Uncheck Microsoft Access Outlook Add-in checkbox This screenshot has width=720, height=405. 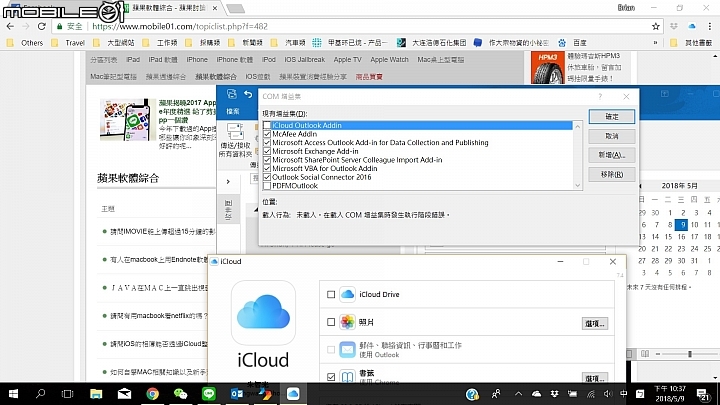coord(267,143)
